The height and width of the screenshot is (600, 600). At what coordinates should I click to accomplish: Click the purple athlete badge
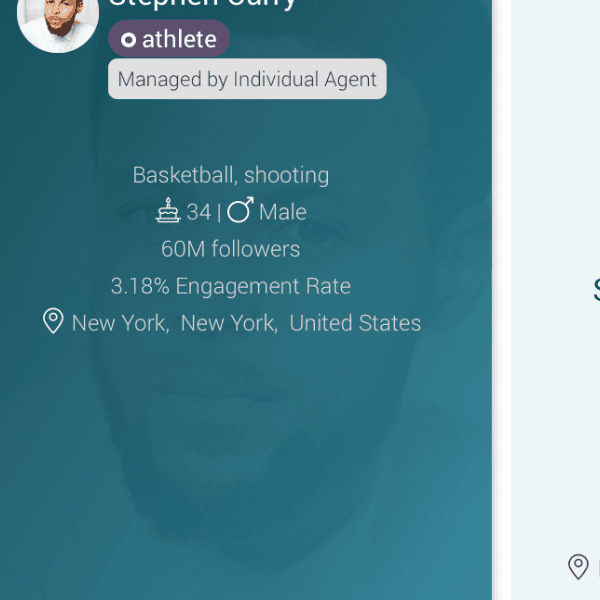(169, 40)
